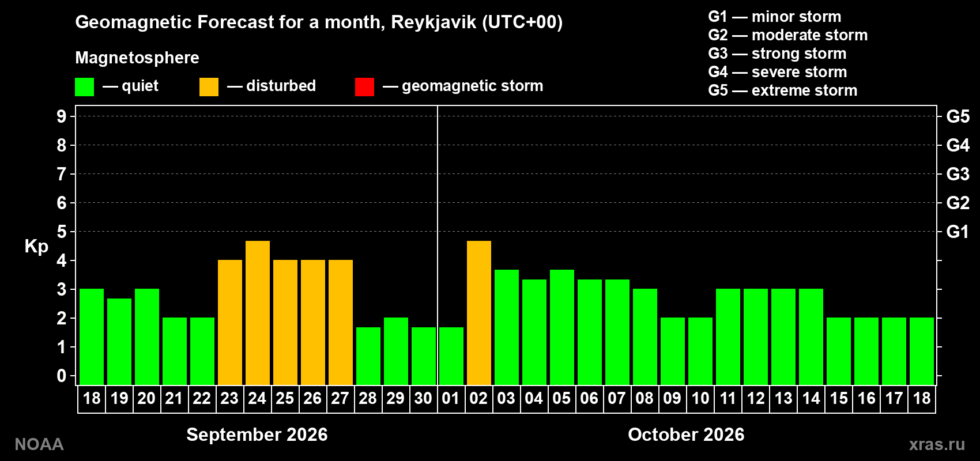Click the G1 label on the right axis
The height and width of the screenshot is (461, 980).
point(958,232)
